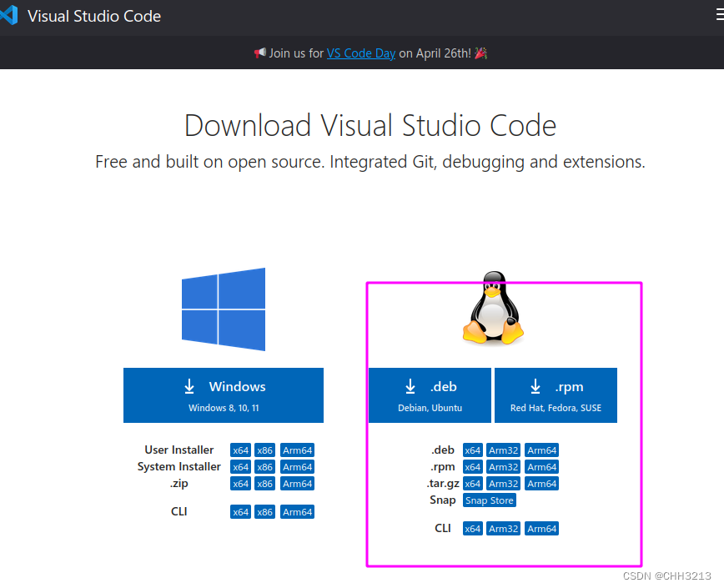
Task: Click the System Installer label
Action: pos(179,466)
